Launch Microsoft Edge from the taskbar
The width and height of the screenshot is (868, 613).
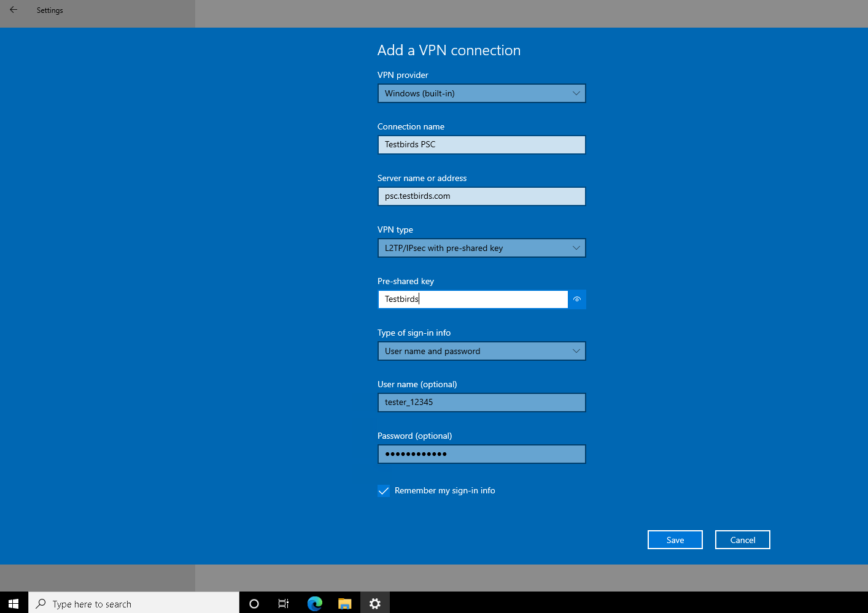click(x=314, y=604)
